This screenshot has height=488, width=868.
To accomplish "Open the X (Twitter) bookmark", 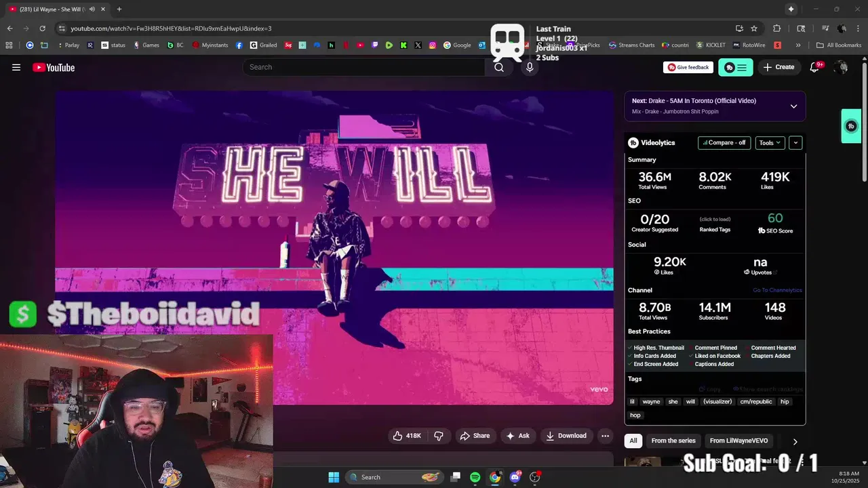I will (418, 45).
